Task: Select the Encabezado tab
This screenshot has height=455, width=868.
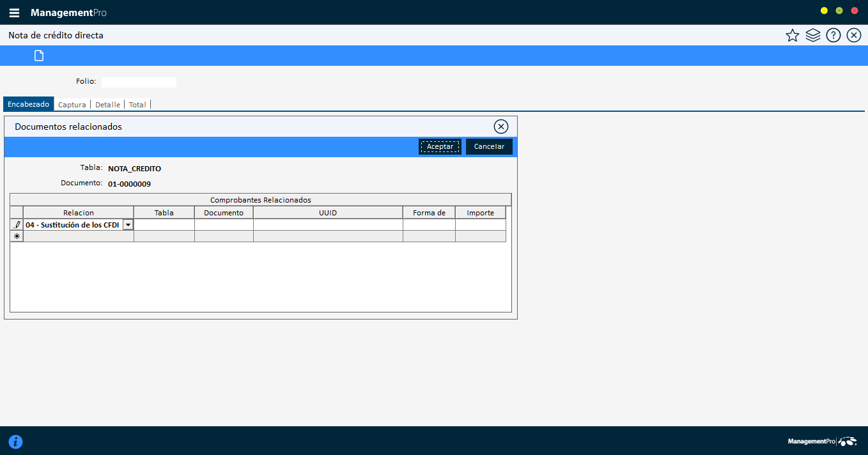Action: pyautogui.click(x=29, y=104)
